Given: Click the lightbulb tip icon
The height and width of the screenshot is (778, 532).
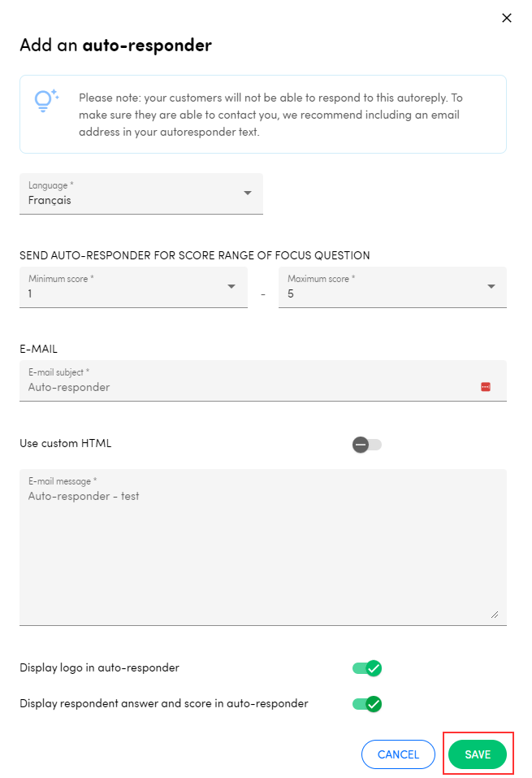Looking at the screenshot, I should click(45, 99).
